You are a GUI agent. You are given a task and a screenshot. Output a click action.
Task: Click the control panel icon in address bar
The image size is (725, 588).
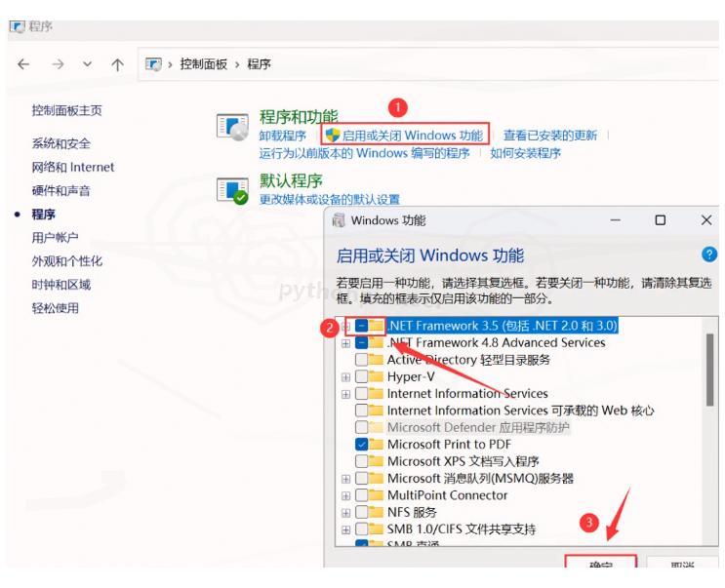click(153, 63)
